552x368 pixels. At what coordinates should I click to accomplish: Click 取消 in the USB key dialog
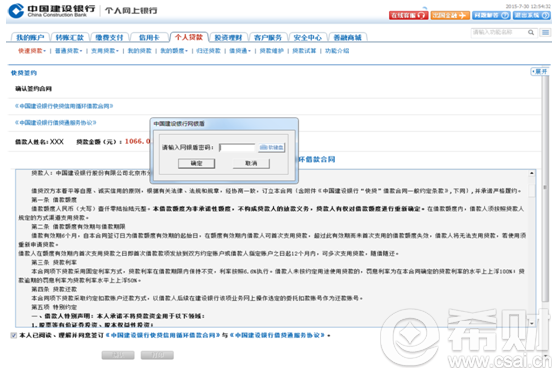click(251, 163)
